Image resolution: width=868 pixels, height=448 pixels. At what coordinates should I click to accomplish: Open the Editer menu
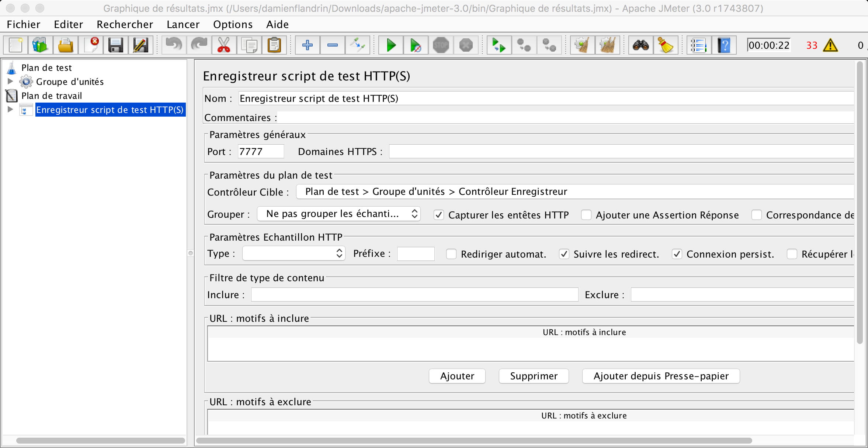point(69,24)
